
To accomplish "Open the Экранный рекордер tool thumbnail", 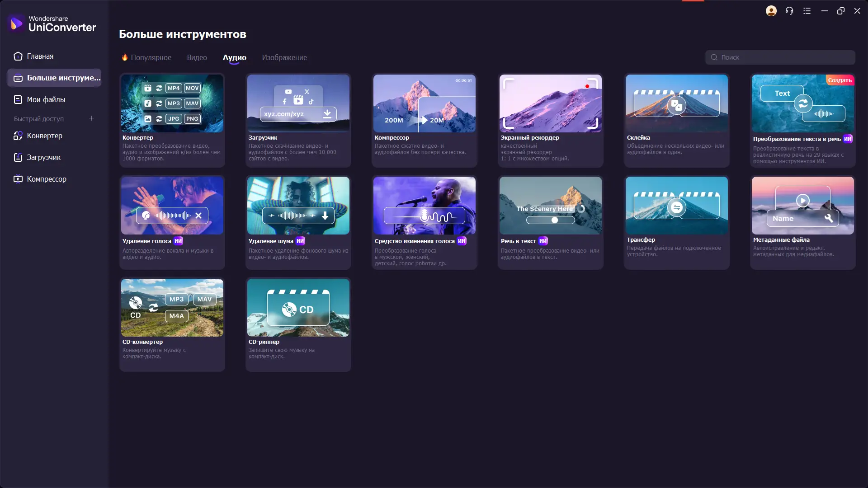I will pos(550,103).
